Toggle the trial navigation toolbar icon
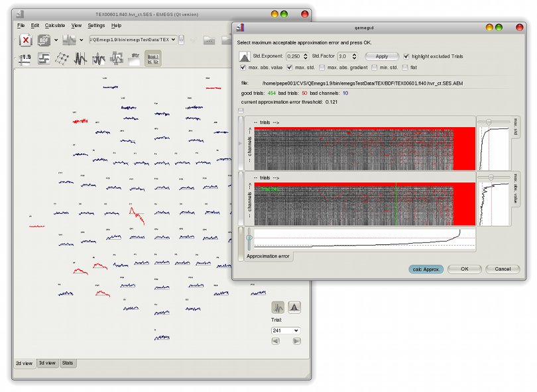This screenshot has height=392, width=537. (153, 59)
